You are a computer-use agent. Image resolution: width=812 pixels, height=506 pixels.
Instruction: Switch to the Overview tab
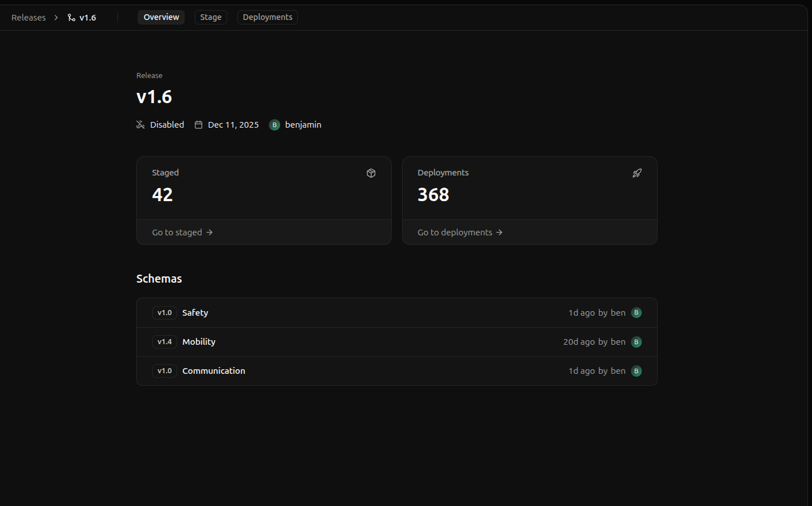[161, 18]
